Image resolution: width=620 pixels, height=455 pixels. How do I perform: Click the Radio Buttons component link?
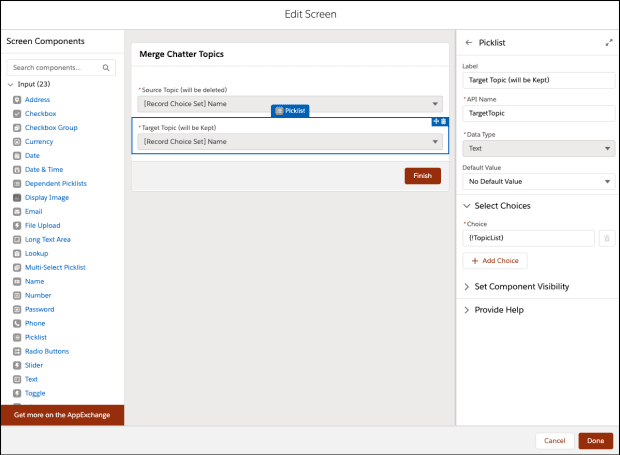click(x=47, y=351)
